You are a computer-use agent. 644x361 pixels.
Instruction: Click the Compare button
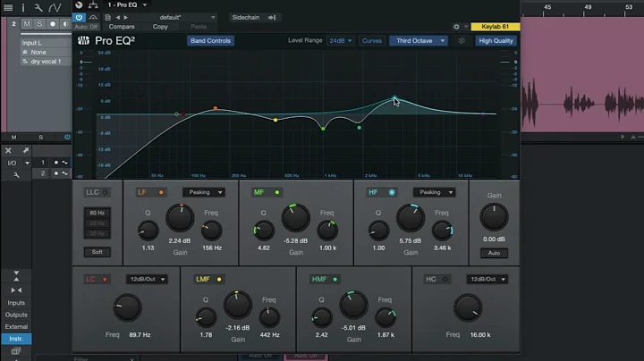122,26
